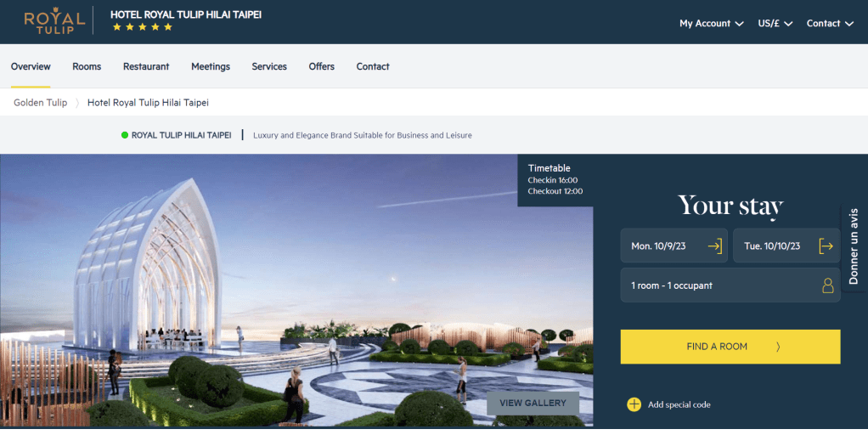Viewport: 868px width, 435px height.
Task: Click the check-in arrow icon
Action: click(x=714, y=246)
